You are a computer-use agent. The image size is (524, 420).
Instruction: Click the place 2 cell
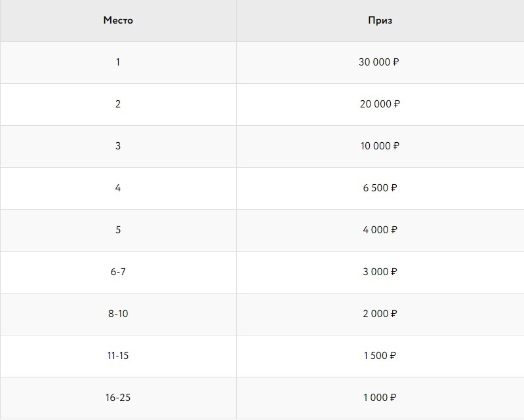coord(118,104)
